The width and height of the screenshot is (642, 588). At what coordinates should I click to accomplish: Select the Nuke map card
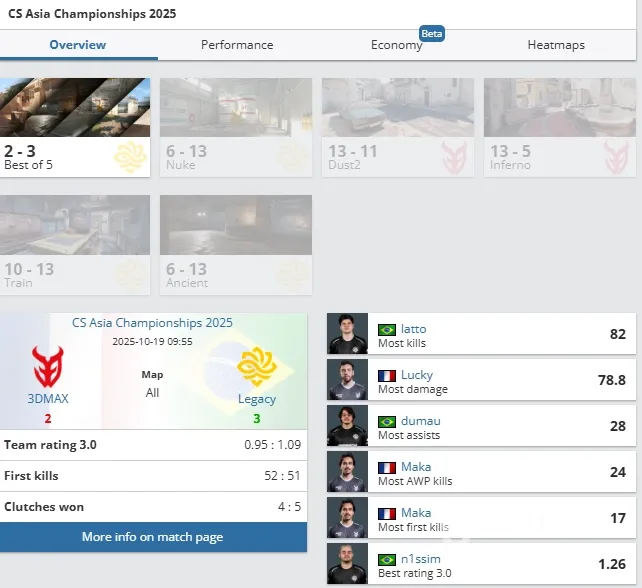point(236,127)
